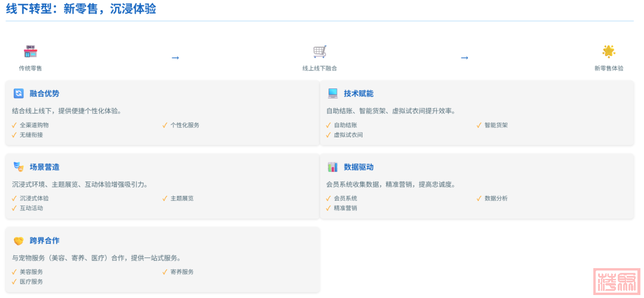Click the page title 线下转型：新零售，沉浸体验

point(81,9)
